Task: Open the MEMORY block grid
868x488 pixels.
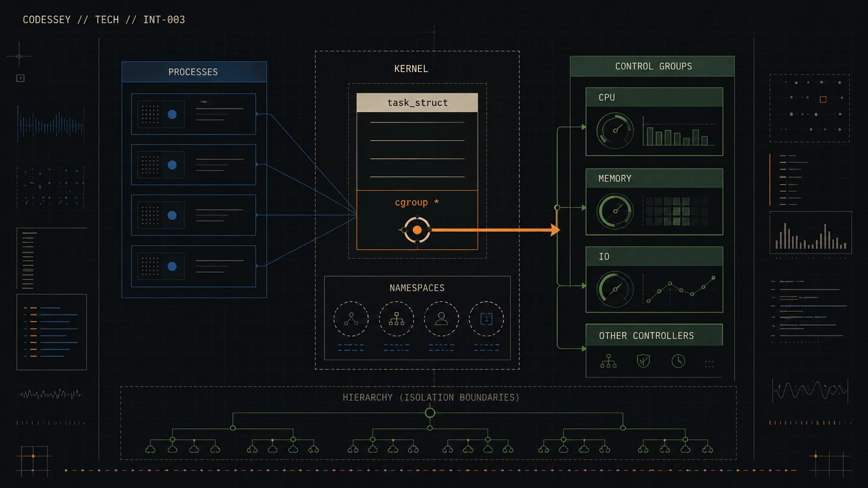Action: (676, 211)
